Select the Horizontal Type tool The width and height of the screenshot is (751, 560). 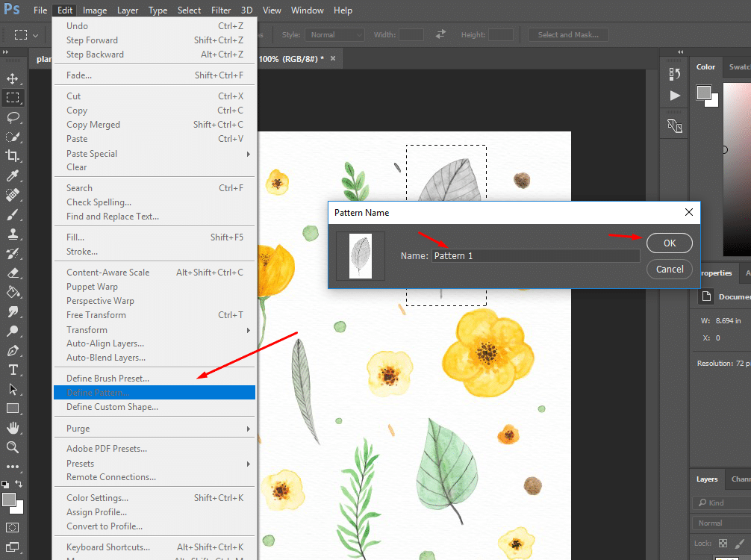pos(13,370)
